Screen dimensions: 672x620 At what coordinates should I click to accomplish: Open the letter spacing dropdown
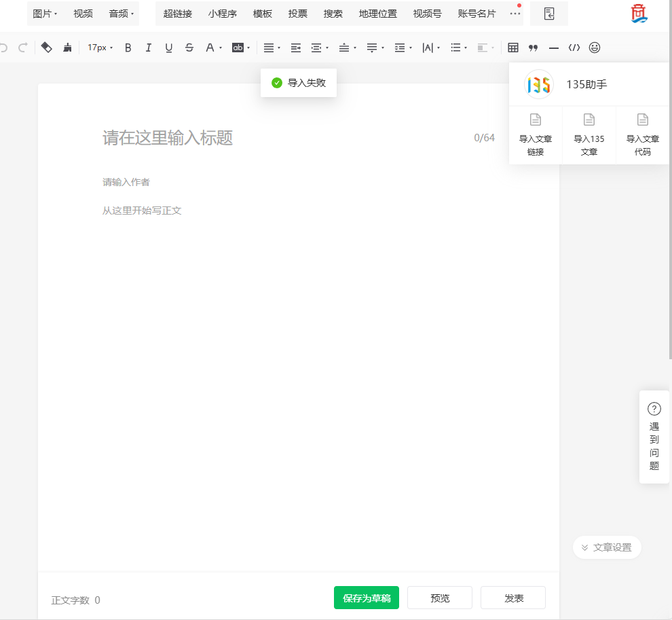(x=431, y=48)
